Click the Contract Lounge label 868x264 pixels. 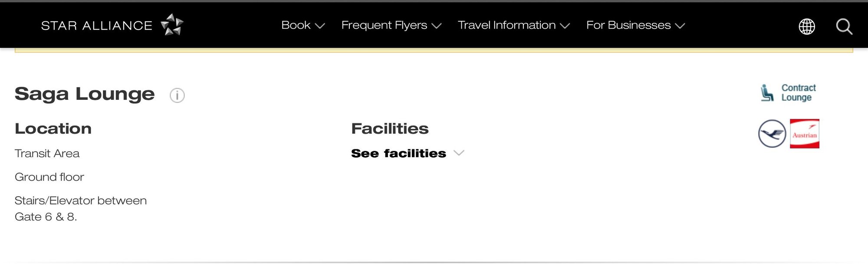click(799, 93)
